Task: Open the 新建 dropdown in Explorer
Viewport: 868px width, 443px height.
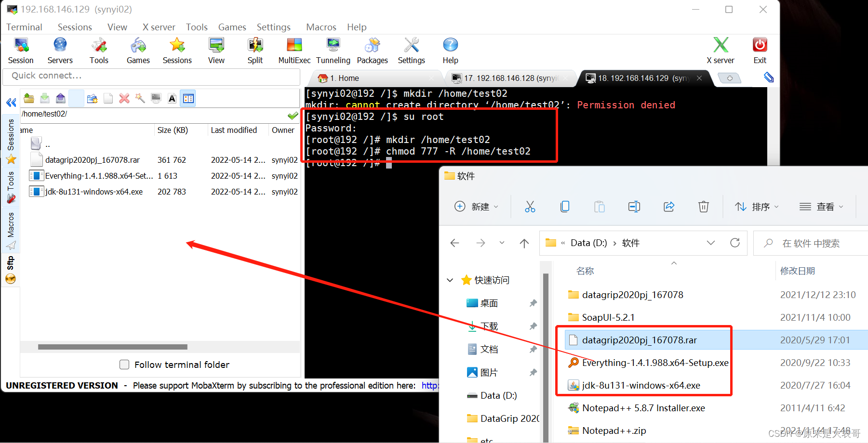Action: tap(476, 207)
